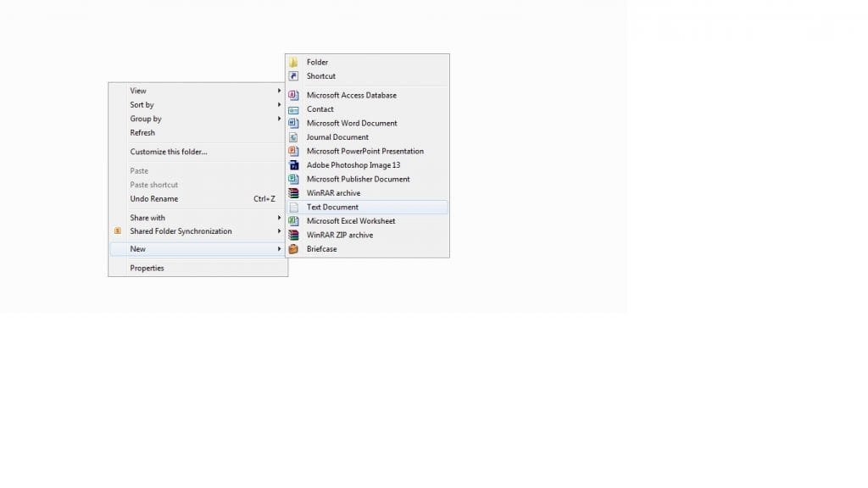Expand the Group by submenu arrow

point(279,119)
